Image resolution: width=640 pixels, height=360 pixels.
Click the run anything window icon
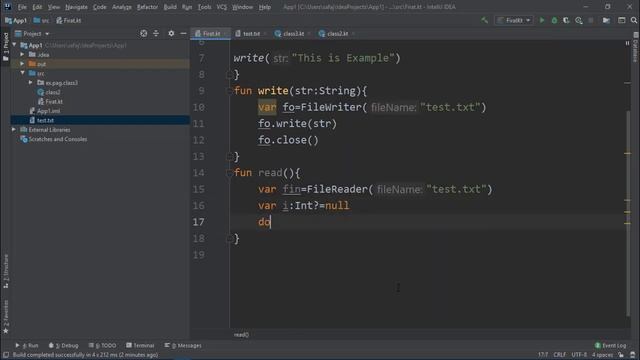622,20
